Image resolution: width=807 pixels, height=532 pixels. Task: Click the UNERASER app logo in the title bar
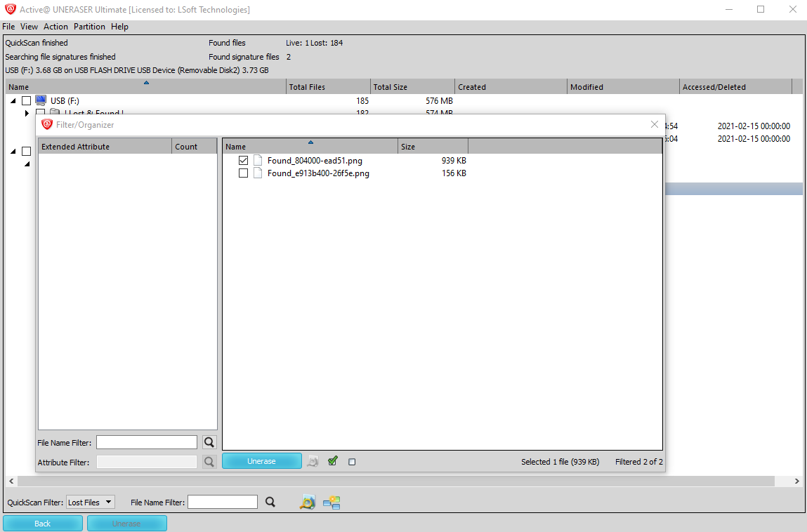pyautogui.click(x=11, y=9)
